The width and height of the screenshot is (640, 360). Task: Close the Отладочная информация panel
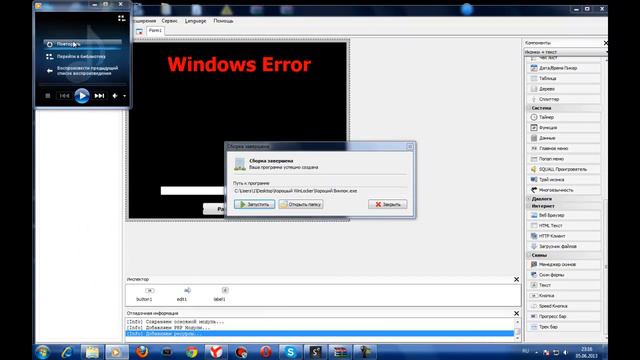tap(516, 313)
